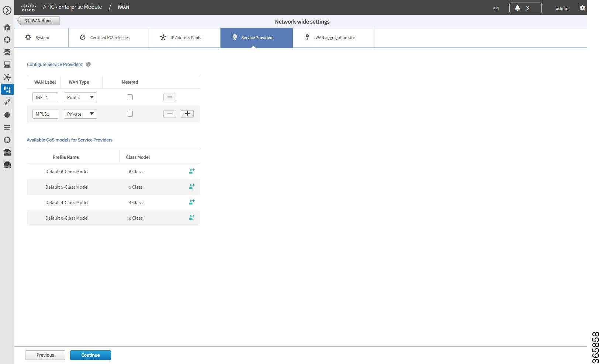Toggle Metered checkbox for MPLS1
This screenshot has width=599, height=364.
click(x=130, y=114)
